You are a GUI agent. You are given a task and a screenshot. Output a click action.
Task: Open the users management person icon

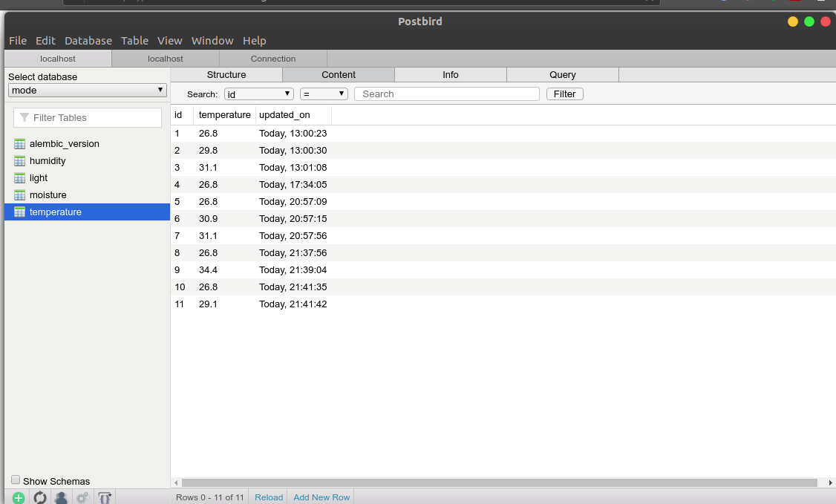62,498
